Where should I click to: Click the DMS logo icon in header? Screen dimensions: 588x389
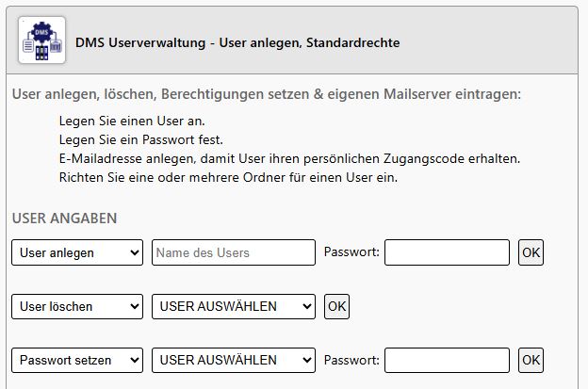tap(41, 41)
